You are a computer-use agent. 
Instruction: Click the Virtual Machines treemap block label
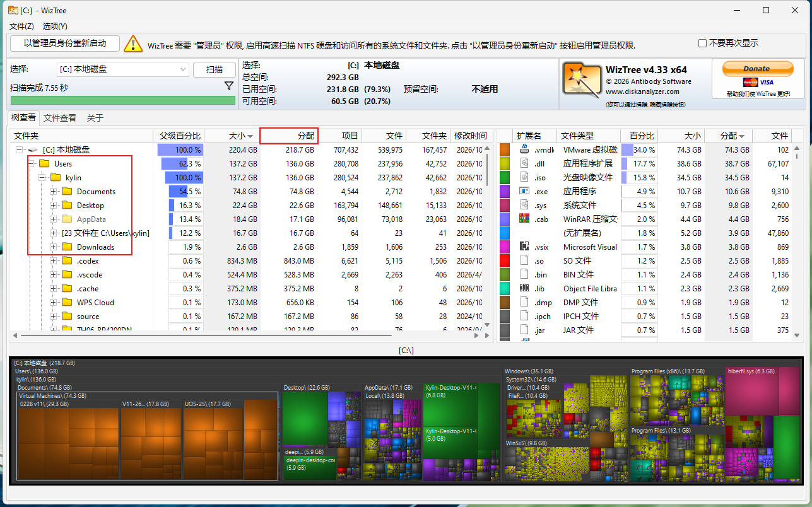(x=52, y=395)
